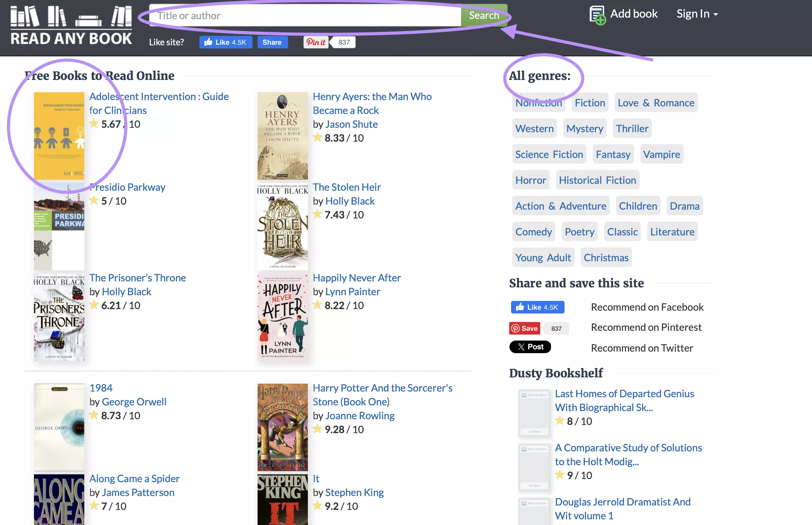This screenshot has height=525, width=812.
Task: Click the Share button next to Like
Action: coord(272,42)
